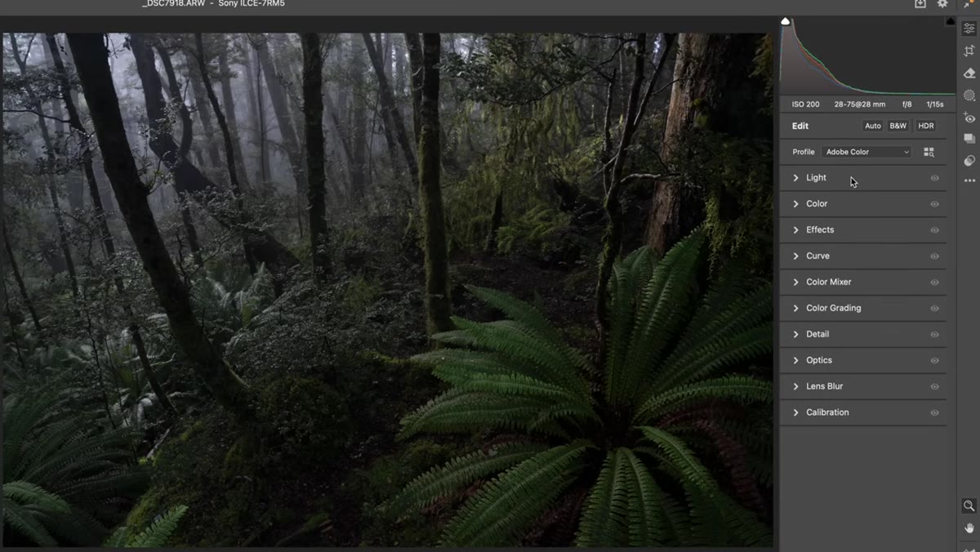Toggle visibility eye for Lens Blur panel
The image size is (980, 552).
point(934,387)
